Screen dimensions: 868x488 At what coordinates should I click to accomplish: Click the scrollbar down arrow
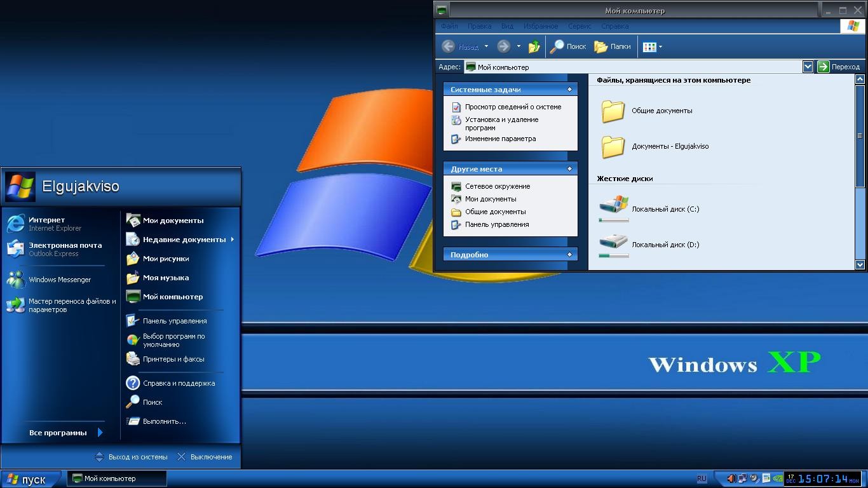[x=860, y=264]
